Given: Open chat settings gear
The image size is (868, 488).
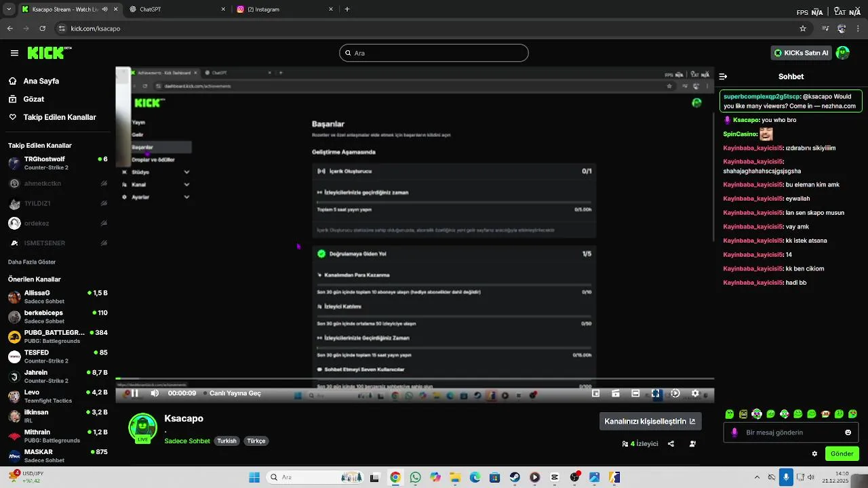Looking at the screenshot, I should coord(814,453).
